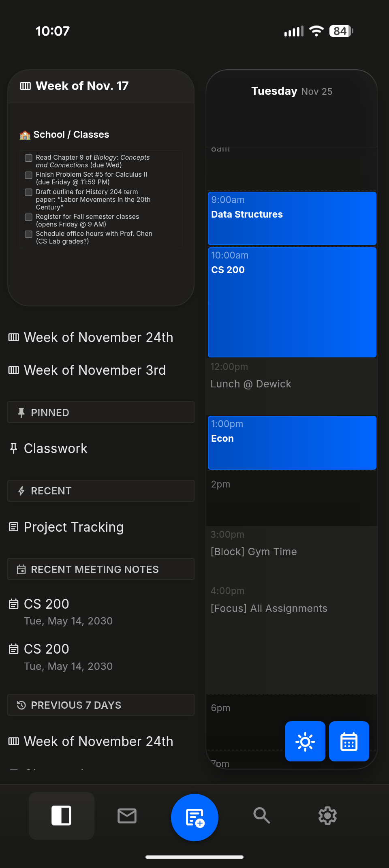This screenshot has width=389, height=868.
Task: Open the Project Tracking note
Action: [x=74, y=527]
